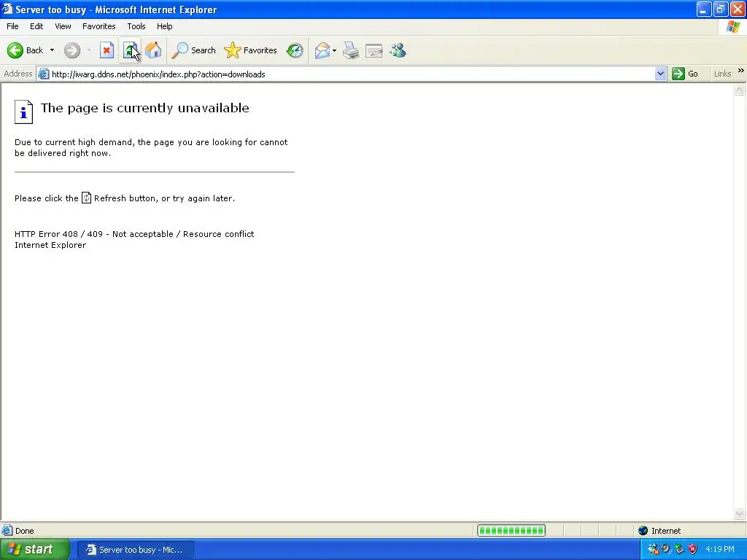Click the third system tray icon

click(679, 550)
